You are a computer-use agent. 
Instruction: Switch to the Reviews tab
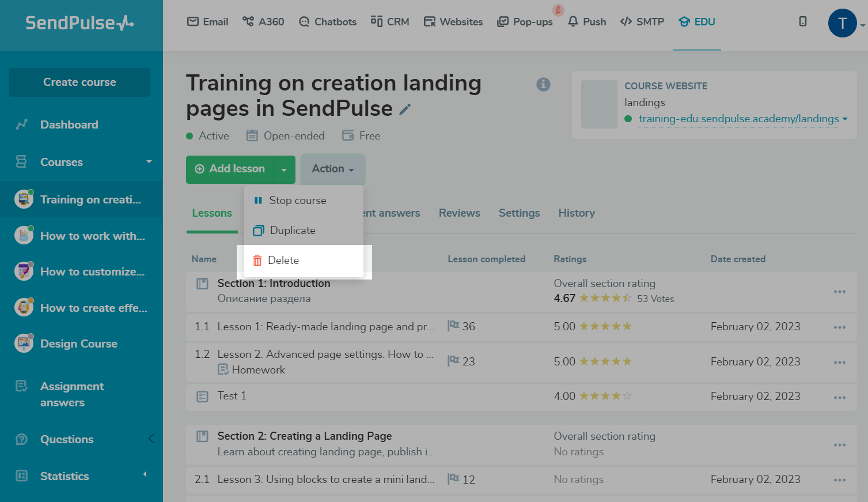coord(459,213)
